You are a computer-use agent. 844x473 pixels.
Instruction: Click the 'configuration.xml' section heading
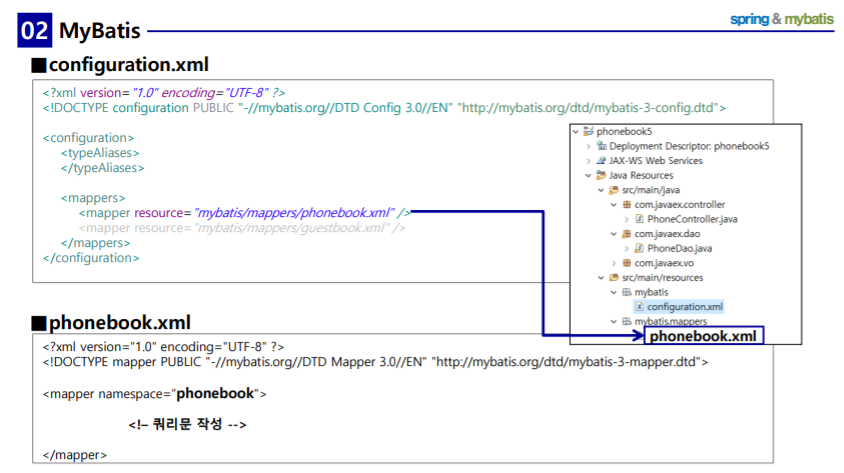click(x=129, y=65)
